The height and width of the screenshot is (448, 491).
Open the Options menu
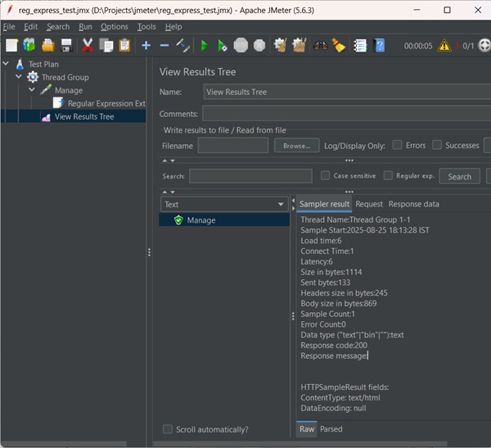[x=115, y=27]
